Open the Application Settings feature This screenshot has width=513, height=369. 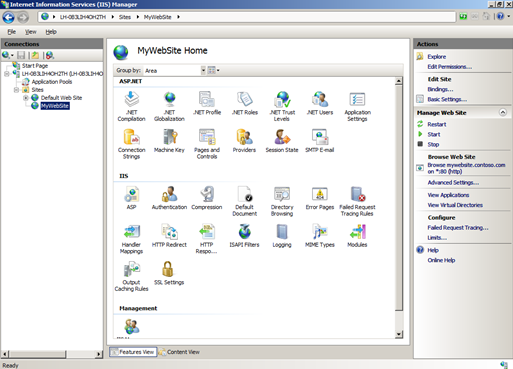[x=357, y=106]
